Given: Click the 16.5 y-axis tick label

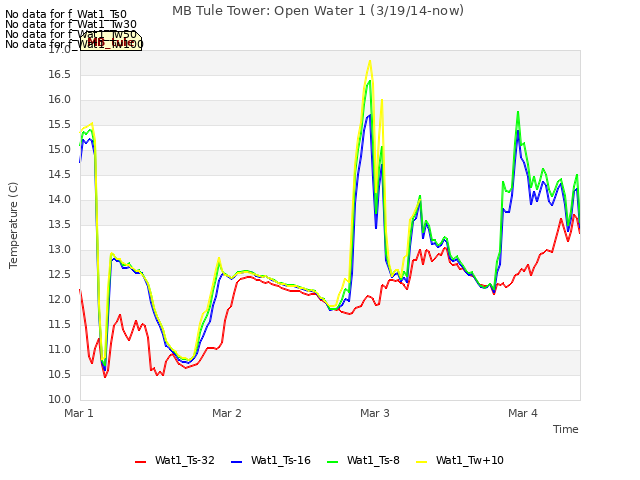Looking at the screenshot, I should pos(60,75).
